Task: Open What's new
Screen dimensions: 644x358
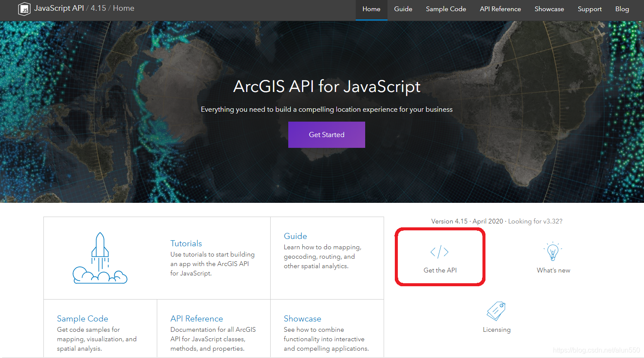Action: (x=553, y=270)
